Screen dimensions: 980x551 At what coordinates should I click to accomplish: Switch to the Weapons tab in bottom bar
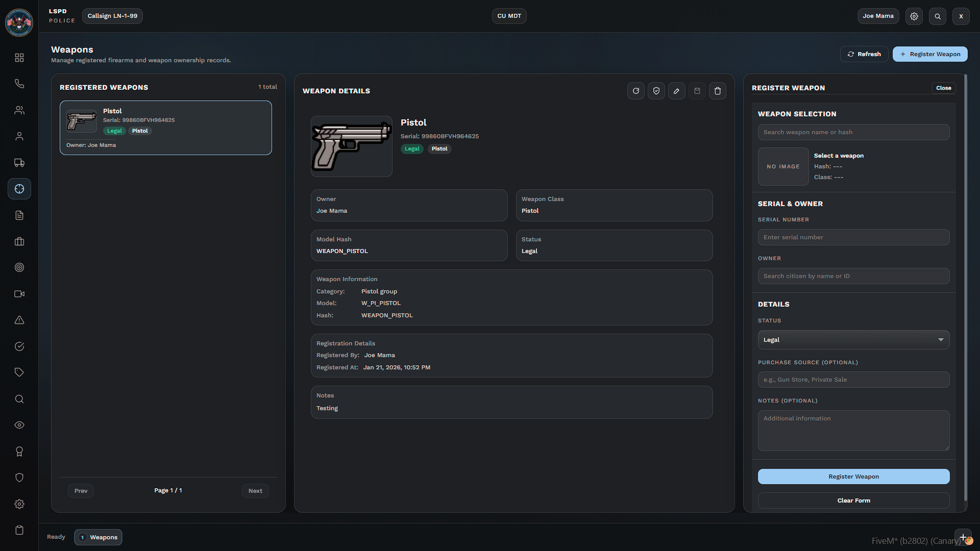[99, 537]
